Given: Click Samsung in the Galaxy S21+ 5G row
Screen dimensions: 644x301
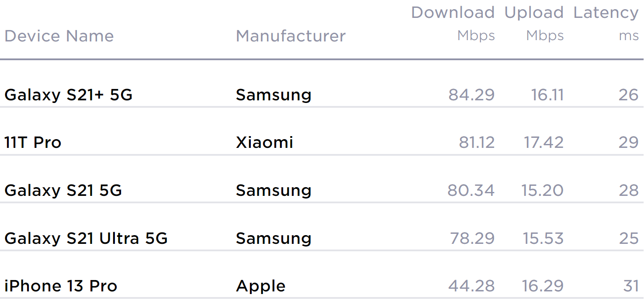Looking at the screenshot, I should (274, 95).
